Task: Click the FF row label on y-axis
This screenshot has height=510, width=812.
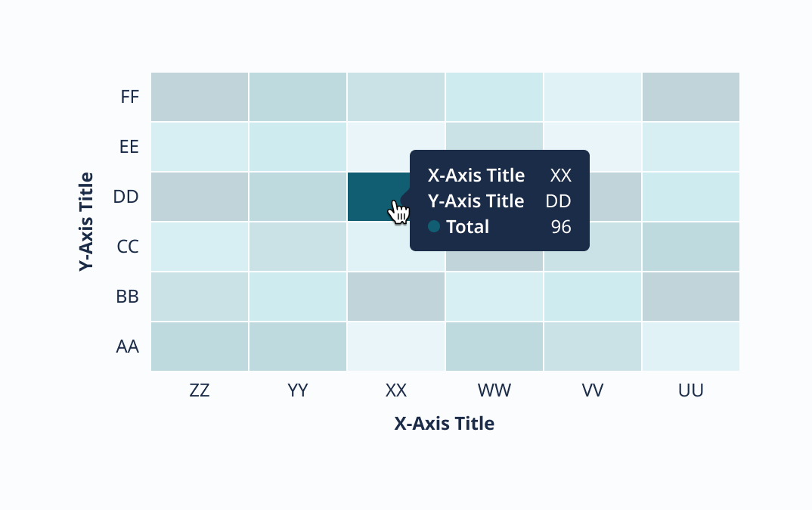Action: point(129,97)
